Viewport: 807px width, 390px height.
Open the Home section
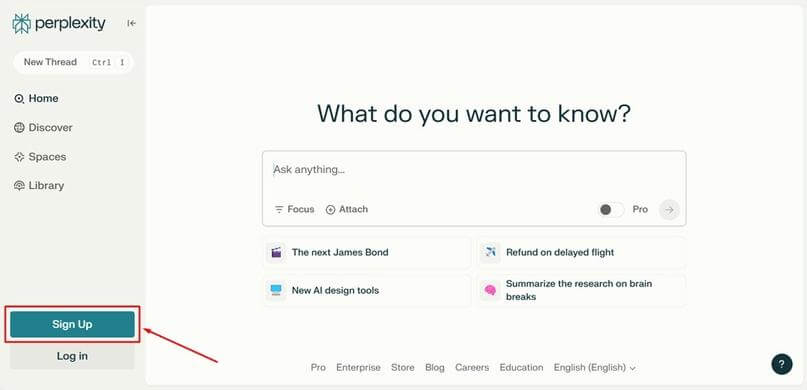[x=36, y=98]
